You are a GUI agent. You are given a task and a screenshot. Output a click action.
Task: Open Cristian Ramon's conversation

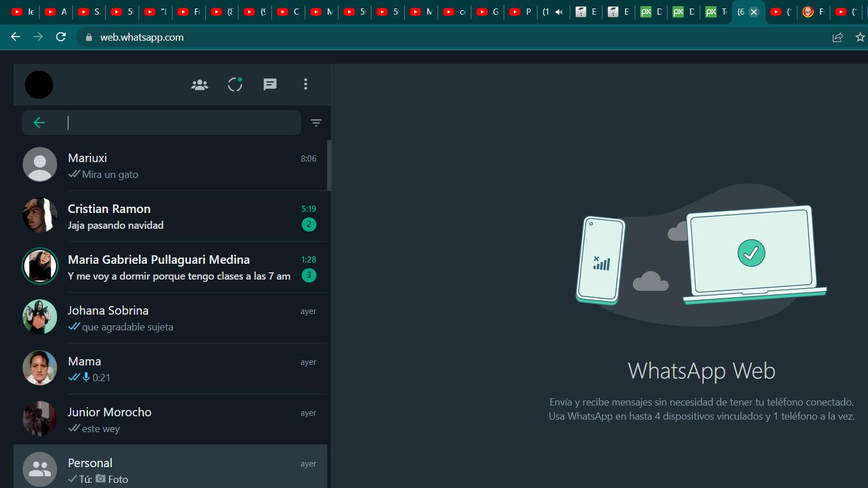pyautogui.click(x=170, y=216)
